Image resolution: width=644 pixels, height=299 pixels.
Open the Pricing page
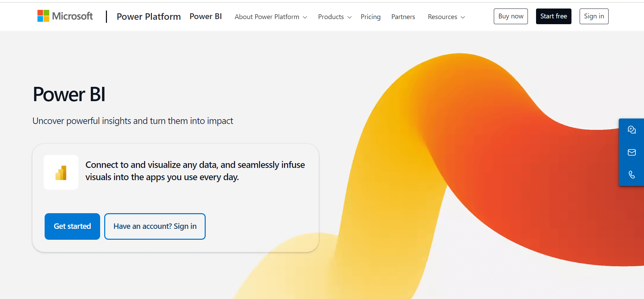(x=371, y=17)
